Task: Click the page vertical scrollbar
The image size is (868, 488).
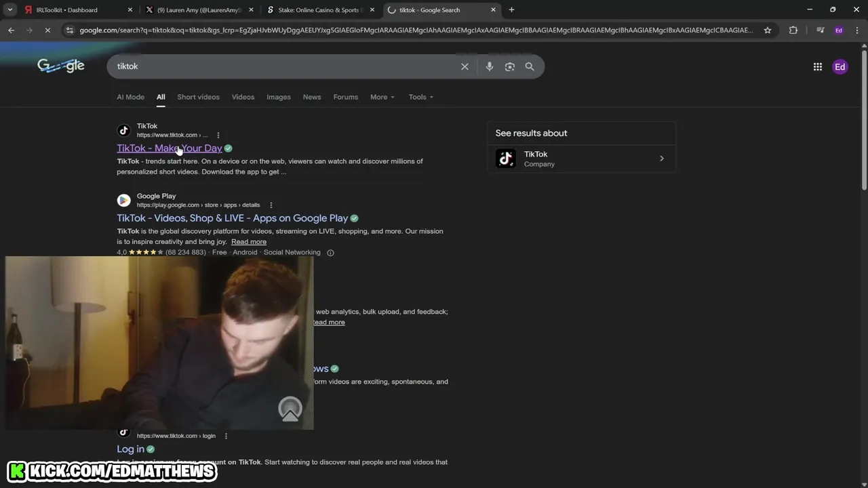Action: tap(864, 122)
